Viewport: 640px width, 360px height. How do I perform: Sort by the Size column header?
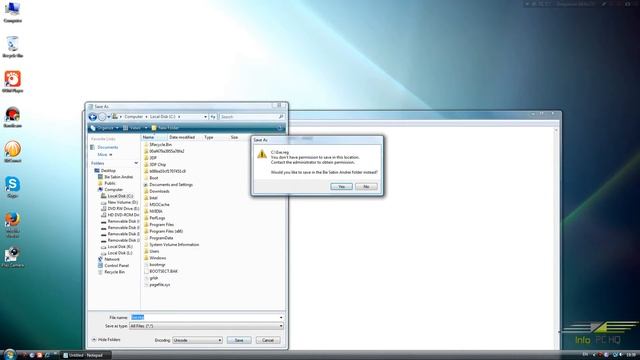click(x=234, y=137)
